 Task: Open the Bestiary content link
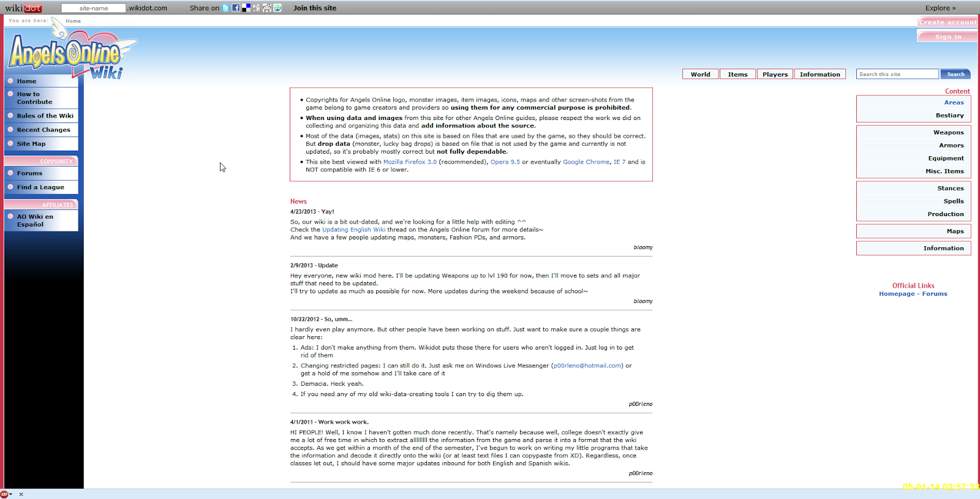949,115
